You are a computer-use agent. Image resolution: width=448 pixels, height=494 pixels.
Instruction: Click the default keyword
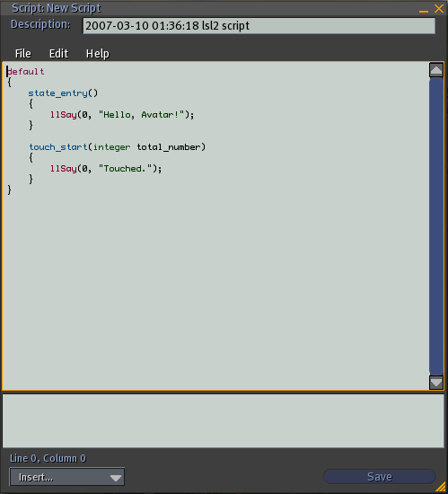[25, 72]
